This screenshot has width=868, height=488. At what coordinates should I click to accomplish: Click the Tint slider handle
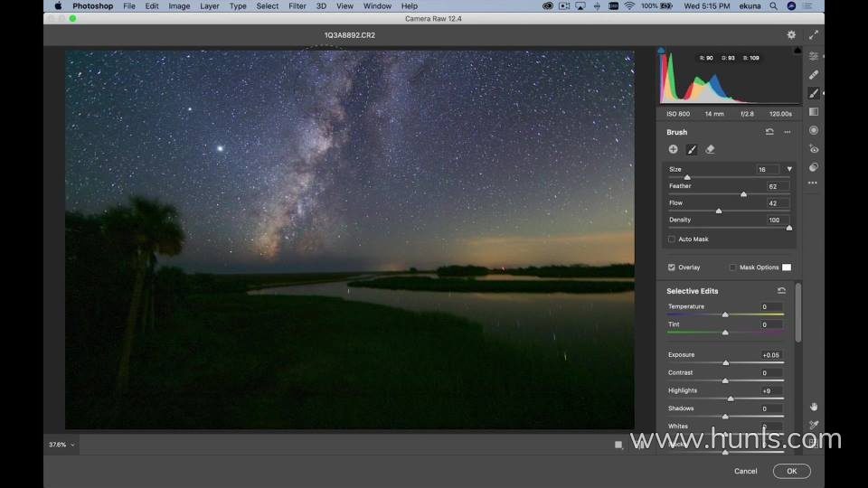[725, 333]
